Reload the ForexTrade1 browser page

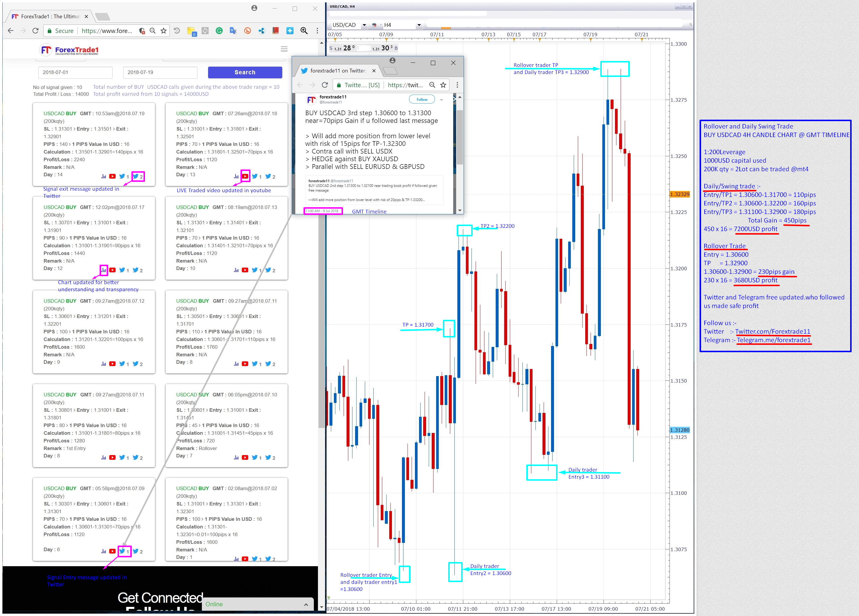click(x=35, y=31)
